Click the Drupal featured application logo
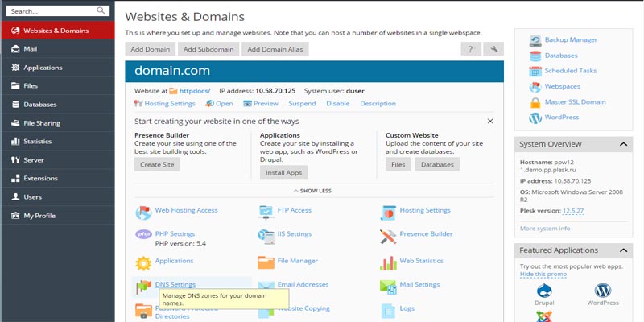Screen dimensions: 644x322 pyautogui.click(x=544, y=291)
